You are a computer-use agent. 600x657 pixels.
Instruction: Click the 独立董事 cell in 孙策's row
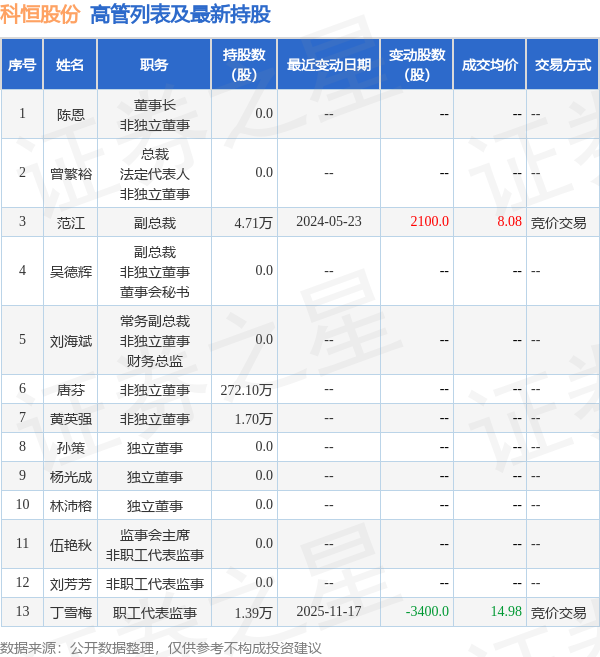coord(155,447)
